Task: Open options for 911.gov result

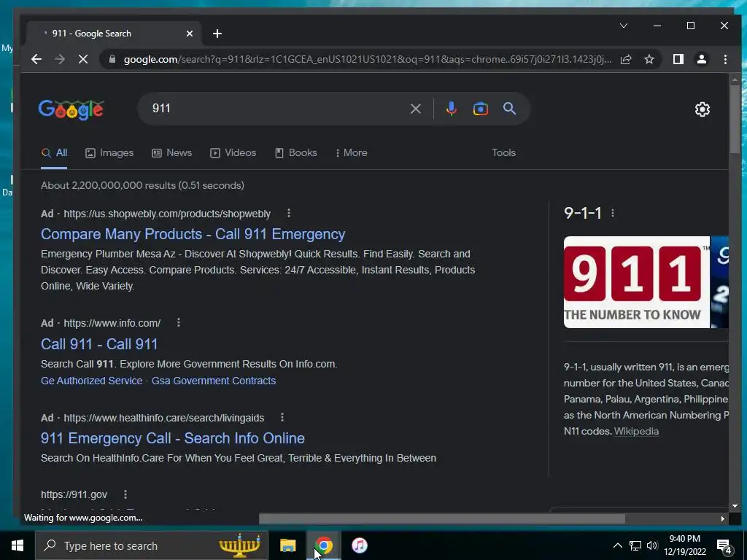Action: (125, 494)
